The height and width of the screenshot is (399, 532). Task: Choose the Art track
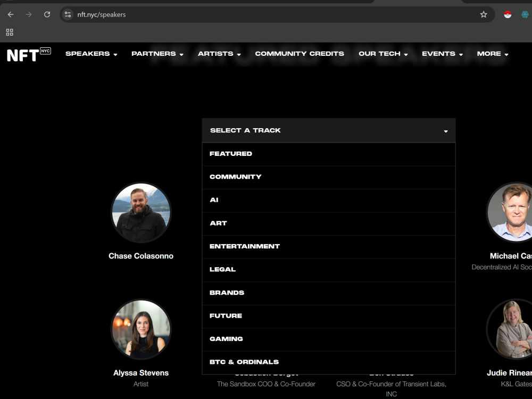pyautogui.click(x=328, y=223)
